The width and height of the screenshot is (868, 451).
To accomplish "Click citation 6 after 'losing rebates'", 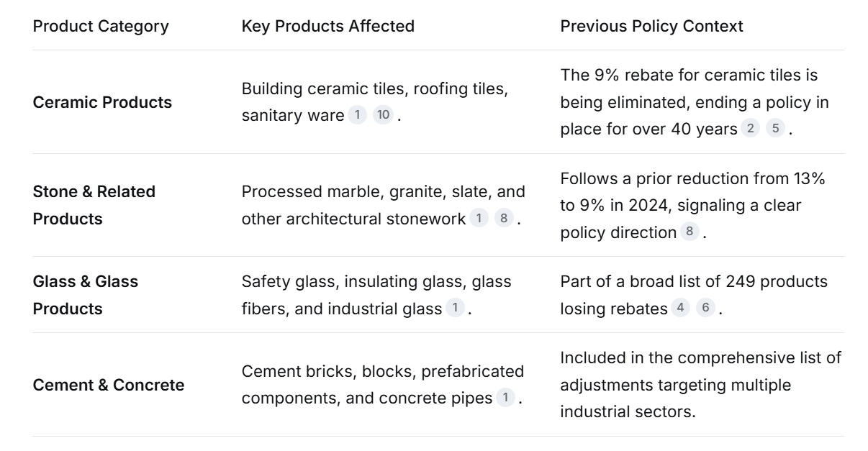I will point(705,309).
